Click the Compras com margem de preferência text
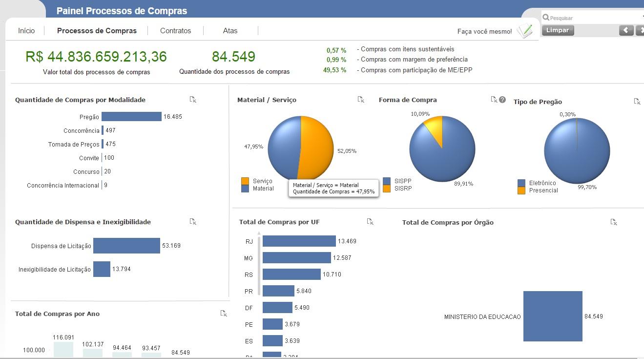 414,59
